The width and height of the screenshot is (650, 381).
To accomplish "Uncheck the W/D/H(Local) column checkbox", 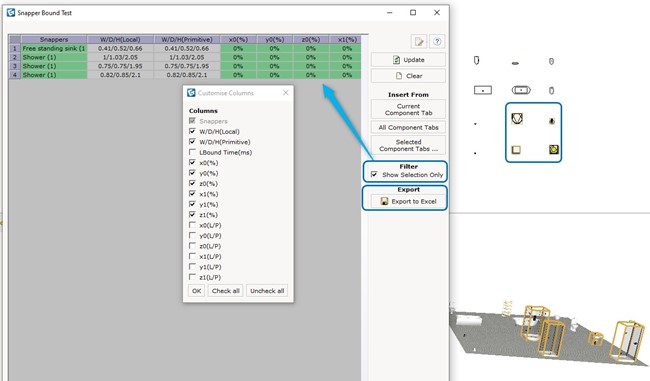I will (192, 131).
